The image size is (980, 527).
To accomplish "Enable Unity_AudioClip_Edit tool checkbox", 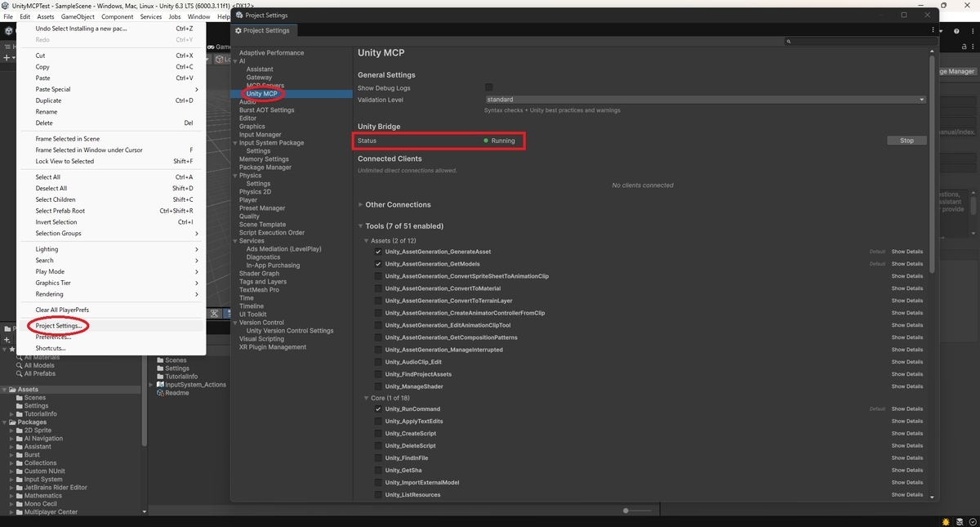I will [378, 362].
